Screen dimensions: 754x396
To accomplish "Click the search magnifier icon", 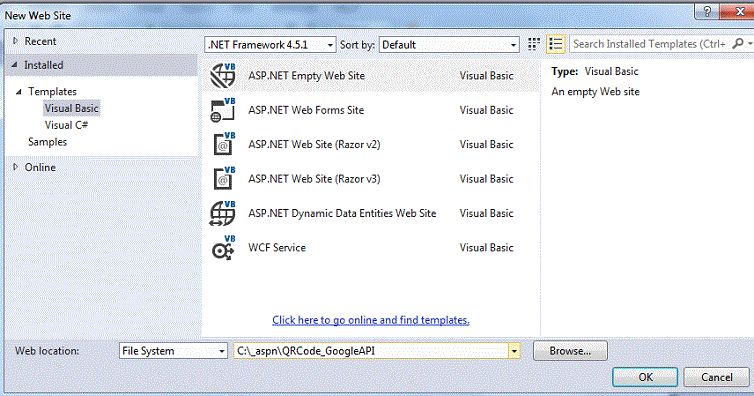I will click(x=738, y=44).
